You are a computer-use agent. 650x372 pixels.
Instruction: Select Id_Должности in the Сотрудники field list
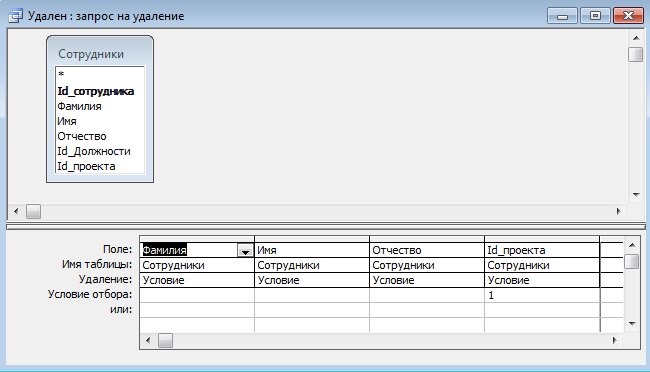click(100, 151)
